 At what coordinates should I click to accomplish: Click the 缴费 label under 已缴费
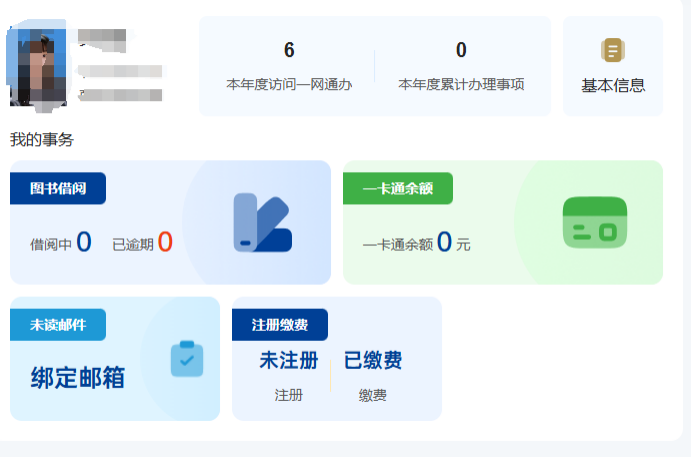[373, 395]
